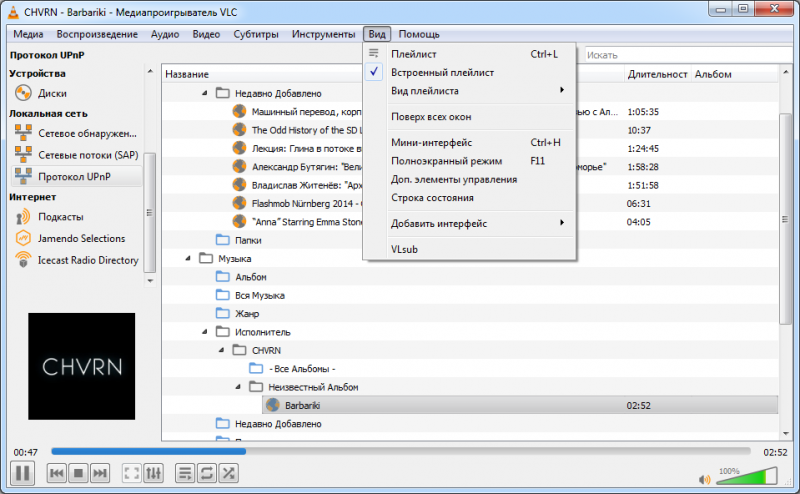Open the Помощь menu
The image size is (800, 494).
[419, 34]
